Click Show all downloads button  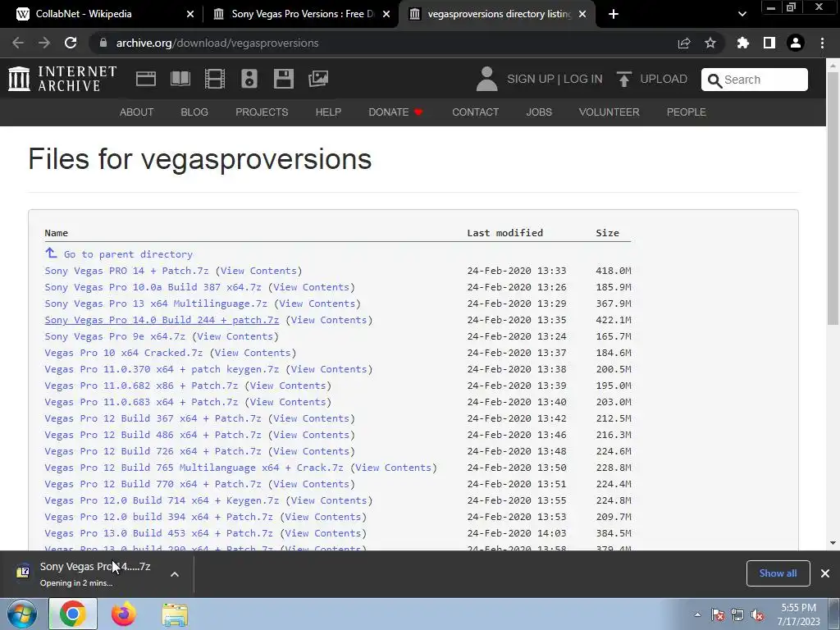click(x=778, y=573)
